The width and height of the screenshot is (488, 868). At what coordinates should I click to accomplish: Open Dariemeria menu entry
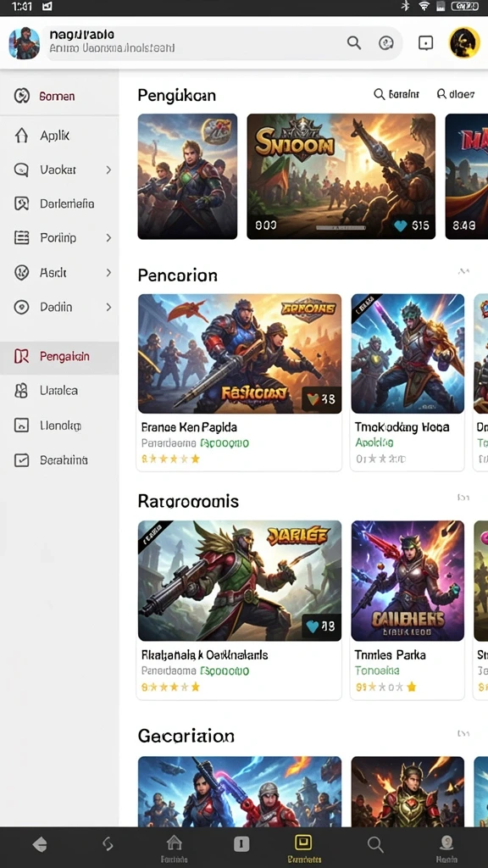point(67,203)
